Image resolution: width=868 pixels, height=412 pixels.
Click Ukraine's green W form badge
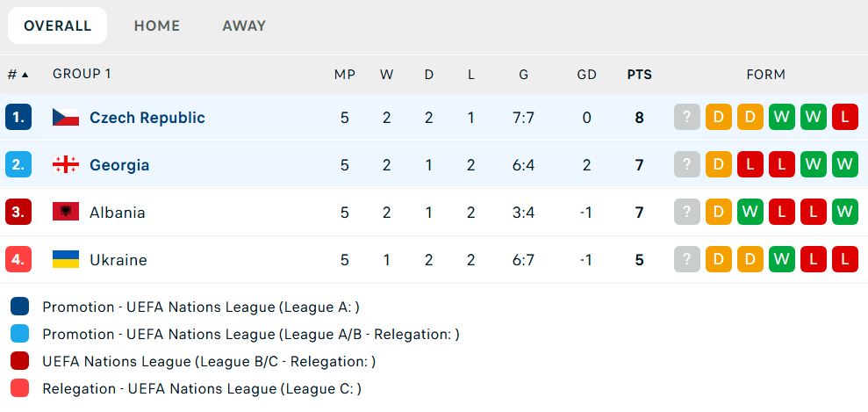point(781,260)
